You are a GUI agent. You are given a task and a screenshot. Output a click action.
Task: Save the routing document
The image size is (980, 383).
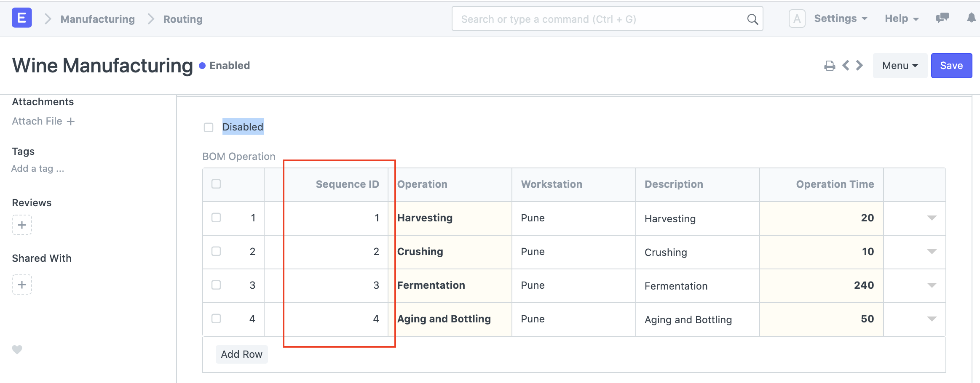coord(951,66)
